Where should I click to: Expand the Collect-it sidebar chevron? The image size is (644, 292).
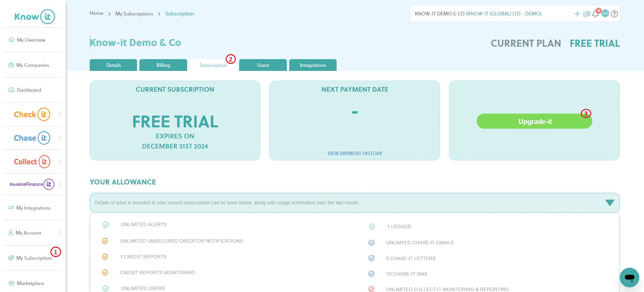click(x=59, y=162)
